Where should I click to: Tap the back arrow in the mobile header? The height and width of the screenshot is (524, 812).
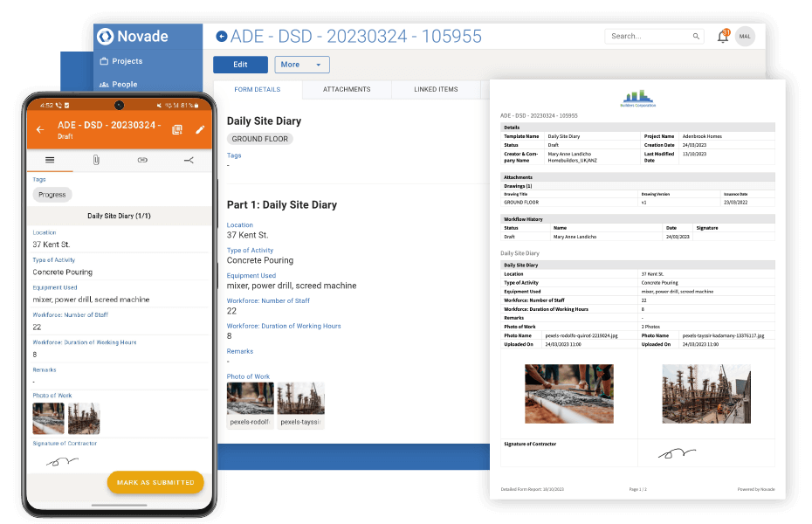[x=41, y=129]
